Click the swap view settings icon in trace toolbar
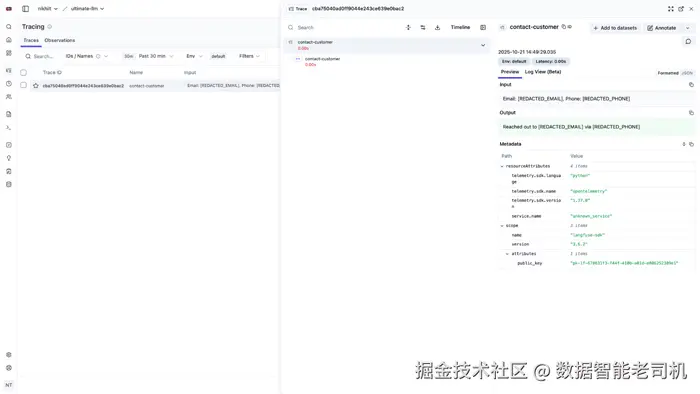The image size is (700, 394). click(423, 27)
